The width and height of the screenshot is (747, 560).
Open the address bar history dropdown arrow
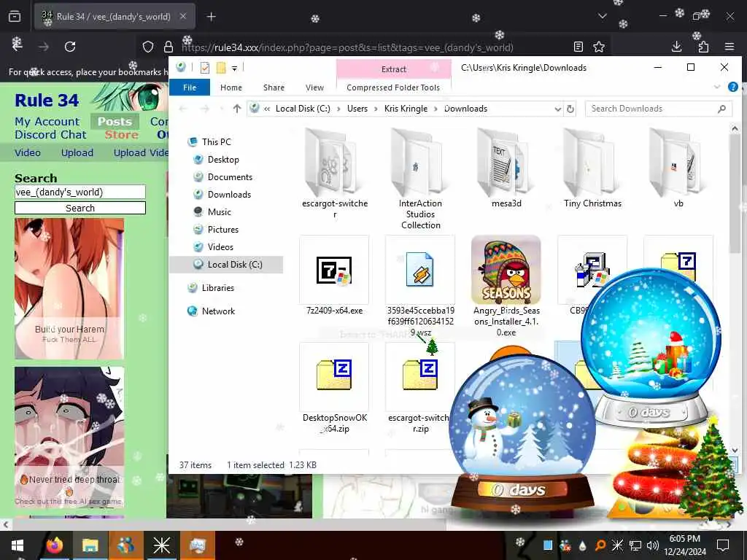(557, 109)
